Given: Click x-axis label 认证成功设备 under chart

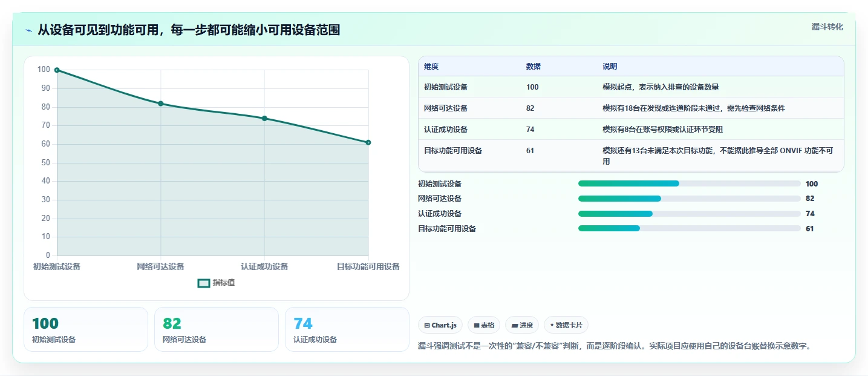Looking at the screenshot, I should (x=264, y=266).
